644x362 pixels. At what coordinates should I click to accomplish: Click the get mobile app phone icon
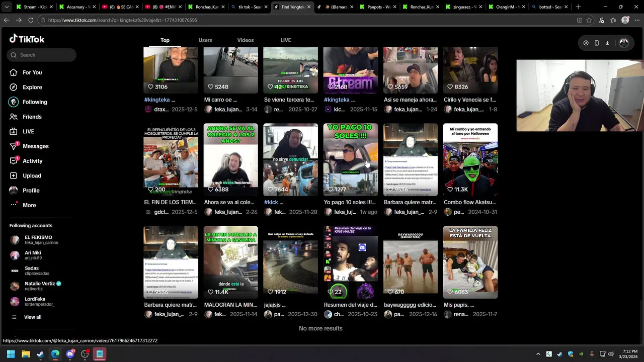[x=597, y=43]
